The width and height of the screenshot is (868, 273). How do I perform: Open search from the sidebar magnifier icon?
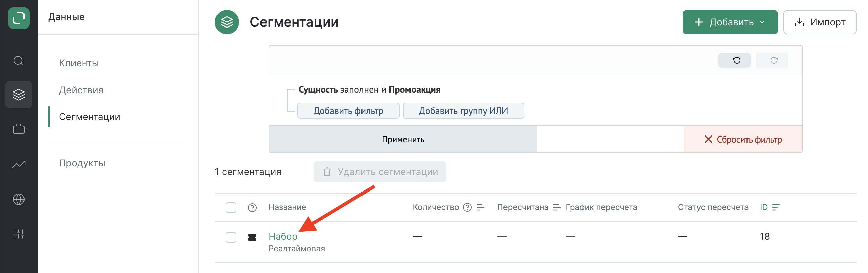[x=18, y=61]
